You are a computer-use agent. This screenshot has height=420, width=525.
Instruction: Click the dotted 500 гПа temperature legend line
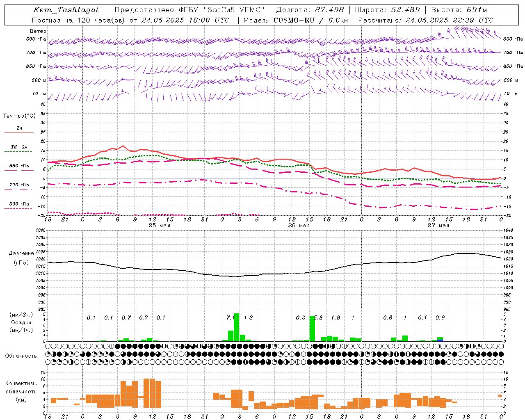[19, 208]
